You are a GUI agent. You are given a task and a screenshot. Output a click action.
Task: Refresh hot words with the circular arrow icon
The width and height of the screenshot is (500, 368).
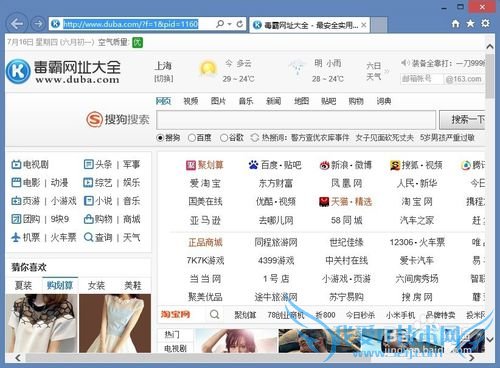[x=255, y=138]
